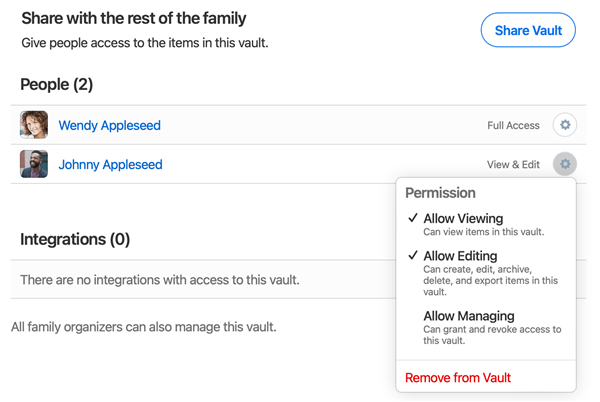Click the checkmark beside Allow Viewing
The image size is (600, 402).
412,218
